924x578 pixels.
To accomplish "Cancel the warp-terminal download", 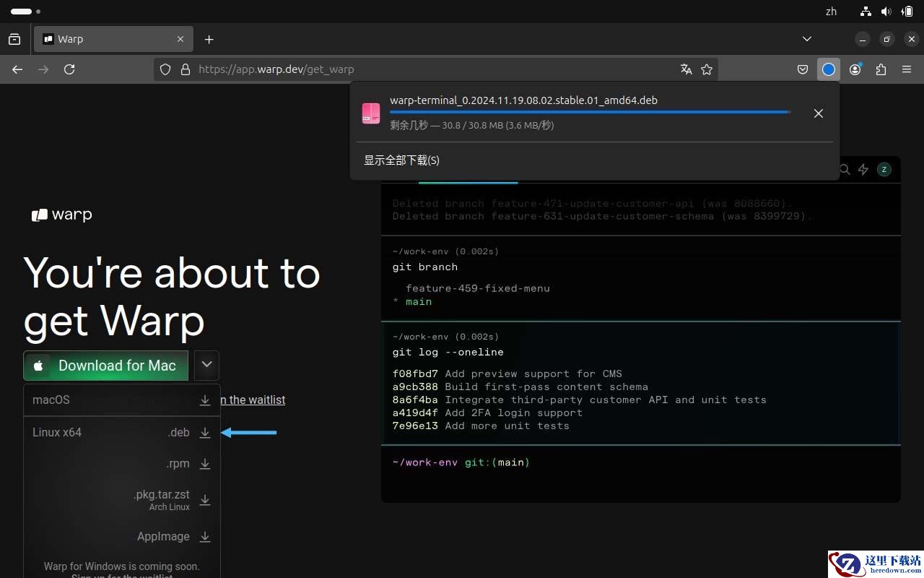I will point(819,113).
